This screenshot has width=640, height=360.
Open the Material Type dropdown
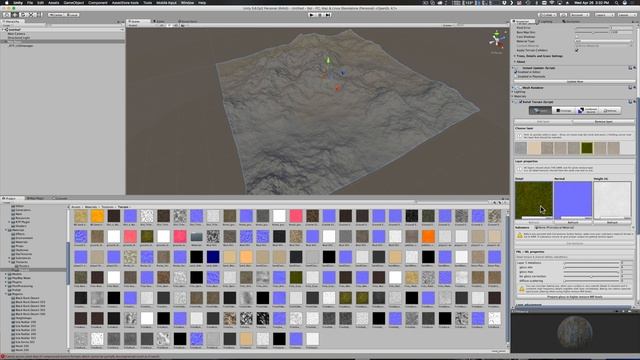tap(604, 41)
